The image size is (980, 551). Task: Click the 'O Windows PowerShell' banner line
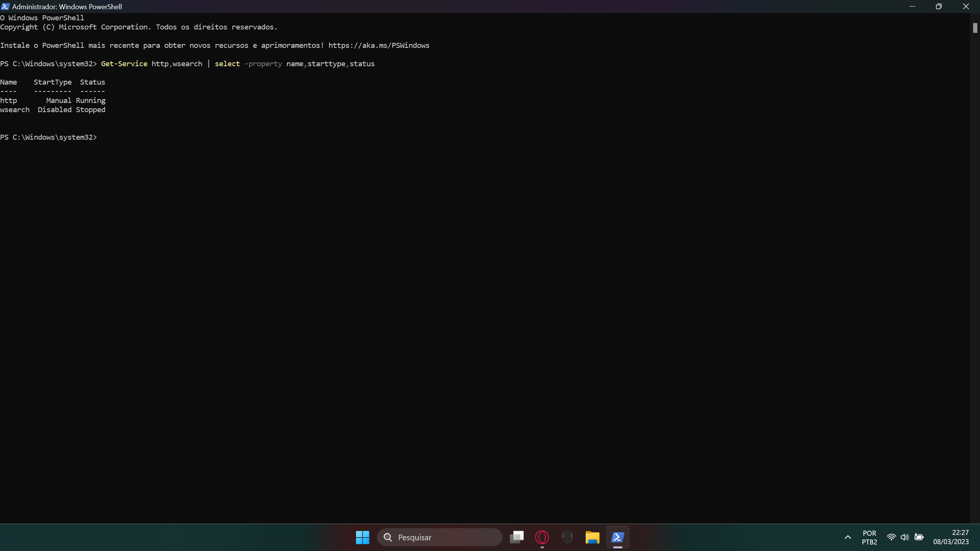42,18
